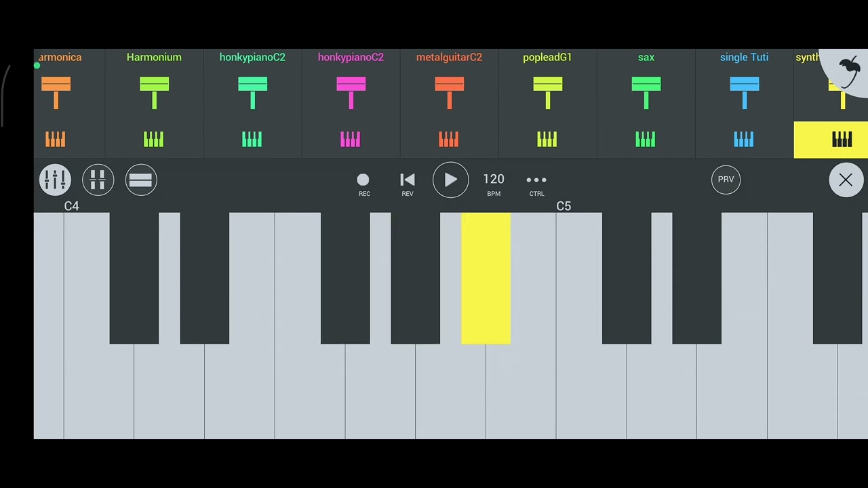The height and width of the screenshot is (488, 868).
Task: Play the F#4 black key
Action: [x=345, y=278]
